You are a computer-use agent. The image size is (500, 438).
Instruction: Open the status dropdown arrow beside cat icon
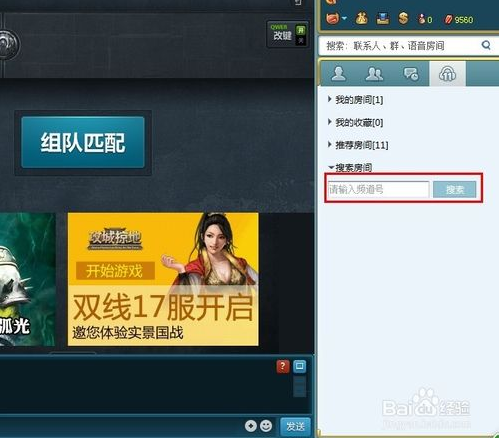344,18
